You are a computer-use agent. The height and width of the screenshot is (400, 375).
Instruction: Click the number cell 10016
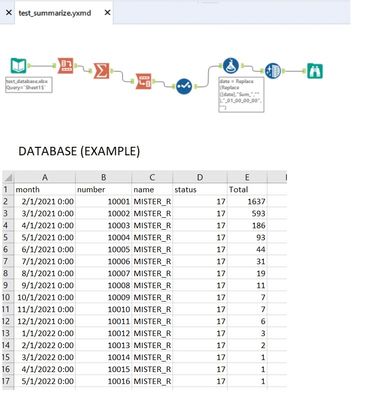(x=104, y=381)
